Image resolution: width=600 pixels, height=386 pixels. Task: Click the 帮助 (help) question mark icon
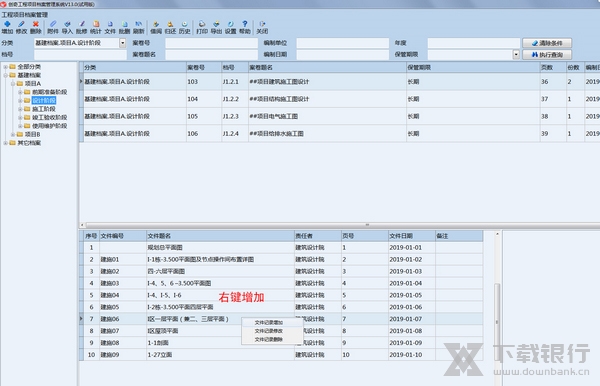(x=245, y=27)
